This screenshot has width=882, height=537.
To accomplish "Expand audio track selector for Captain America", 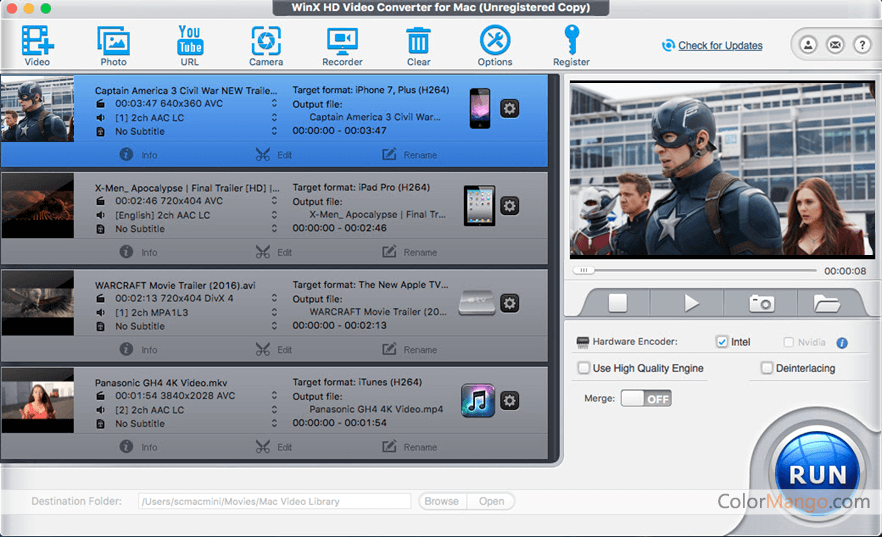I will pyautogui.click(x=274, y=117).
